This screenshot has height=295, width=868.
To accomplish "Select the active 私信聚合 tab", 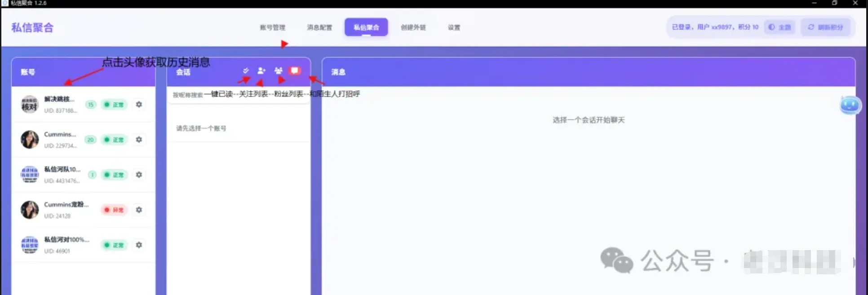I will pos(366,27).
